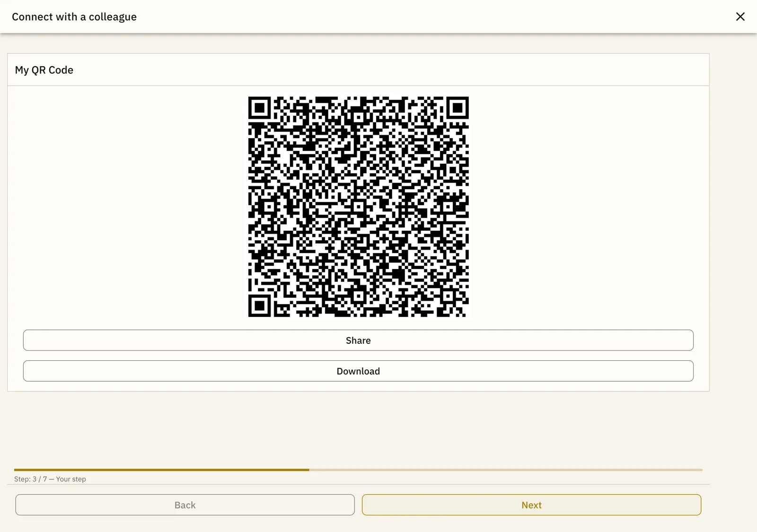The image size is (757, 532).
Task: Select the 'My QR Code' heading
Action: (44, 70)
